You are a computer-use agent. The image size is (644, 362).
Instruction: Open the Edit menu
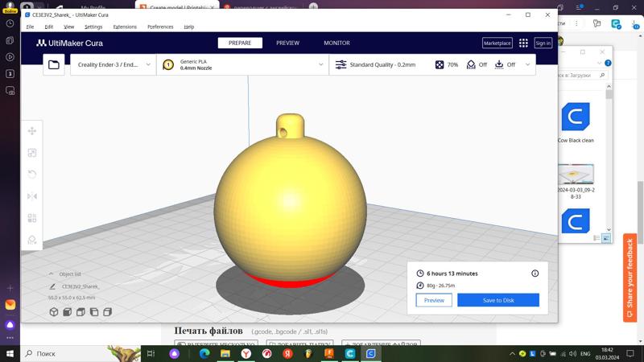[49, 27]
